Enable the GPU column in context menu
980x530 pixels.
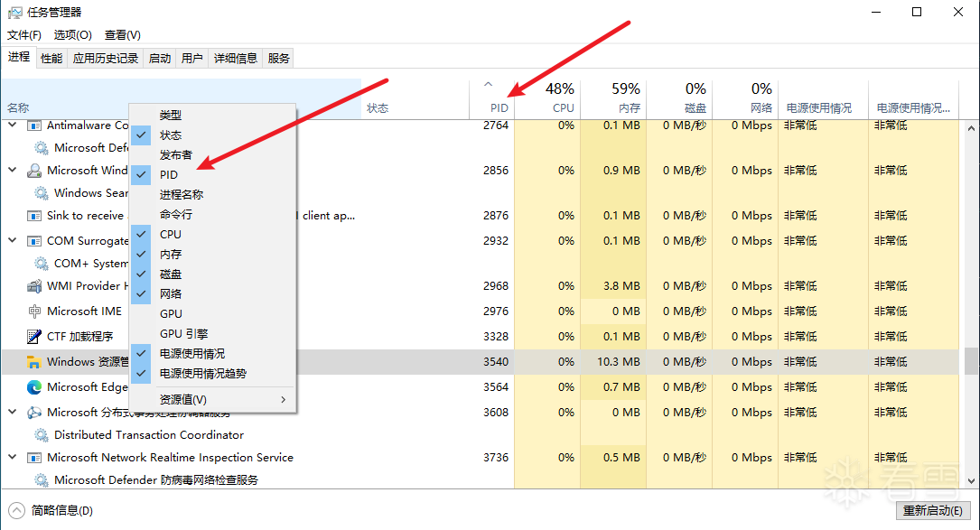coord(171,314)
